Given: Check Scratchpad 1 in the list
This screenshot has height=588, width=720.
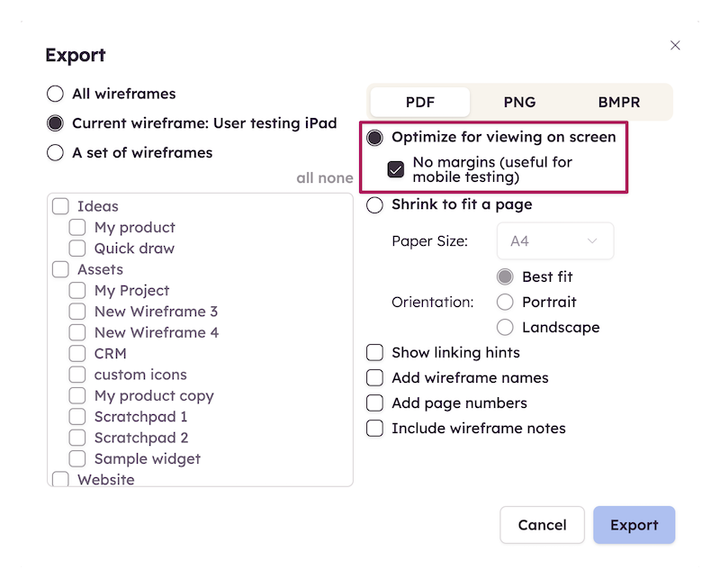Looking at the screenshot, I should pyautogui.click(x=76, y=417).
